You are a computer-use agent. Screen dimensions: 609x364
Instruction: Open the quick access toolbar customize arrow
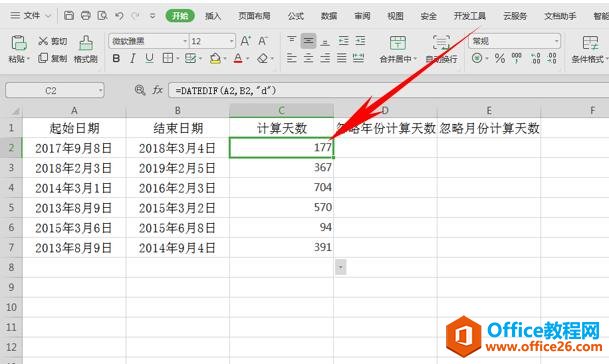pyautogui.click(x=152, y=16)
